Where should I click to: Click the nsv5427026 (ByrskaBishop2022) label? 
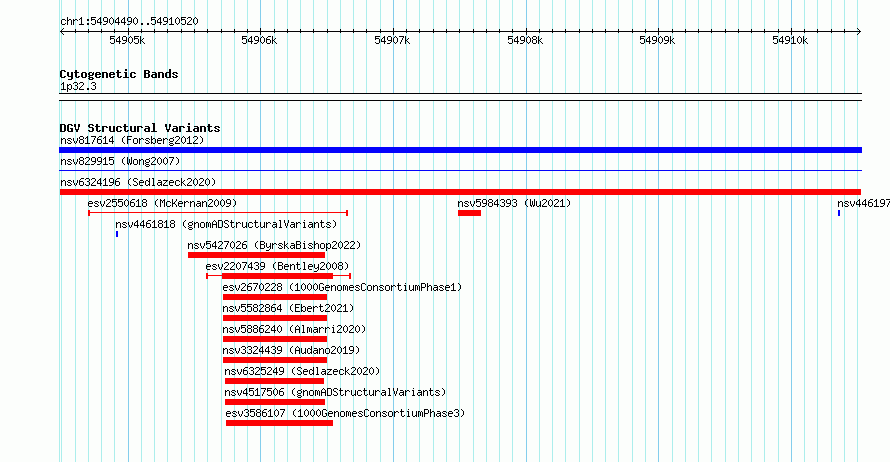coord(274,245)
